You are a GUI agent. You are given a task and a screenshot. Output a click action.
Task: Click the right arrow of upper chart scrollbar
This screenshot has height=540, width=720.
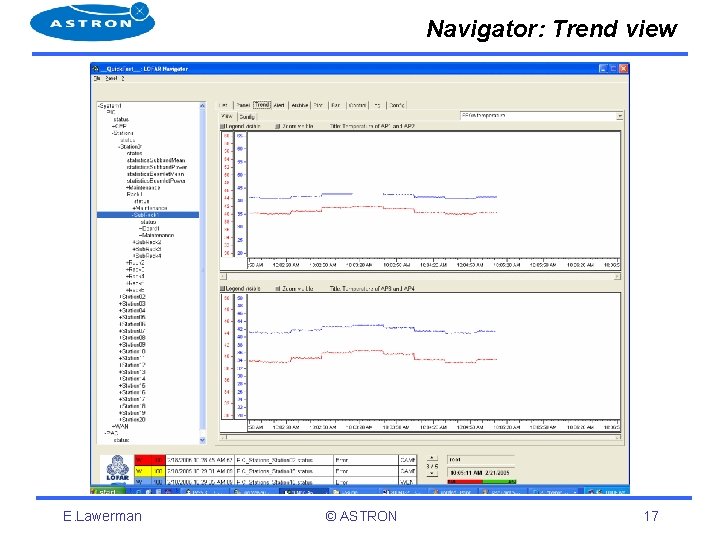(x=617, y=276)
